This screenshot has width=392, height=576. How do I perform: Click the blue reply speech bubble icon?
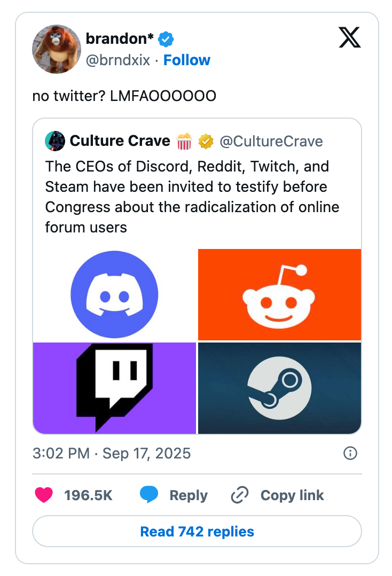[x=148, y=495]
